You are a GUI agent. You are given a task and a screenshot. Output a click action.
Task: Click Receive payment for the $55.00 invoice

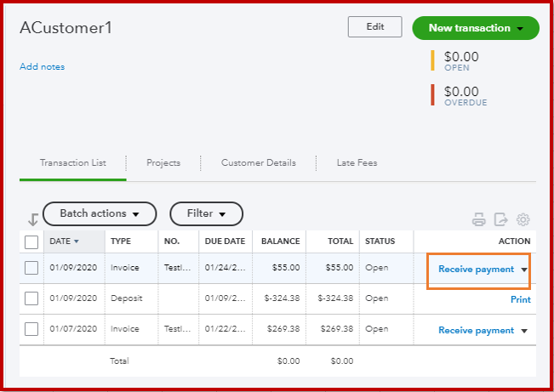(476, 270)
